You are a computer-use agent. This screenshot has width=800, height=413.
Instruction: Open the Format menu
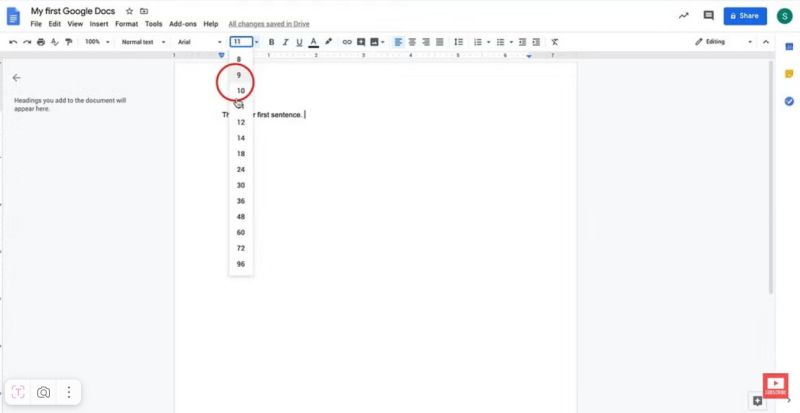tap(126, 23)
